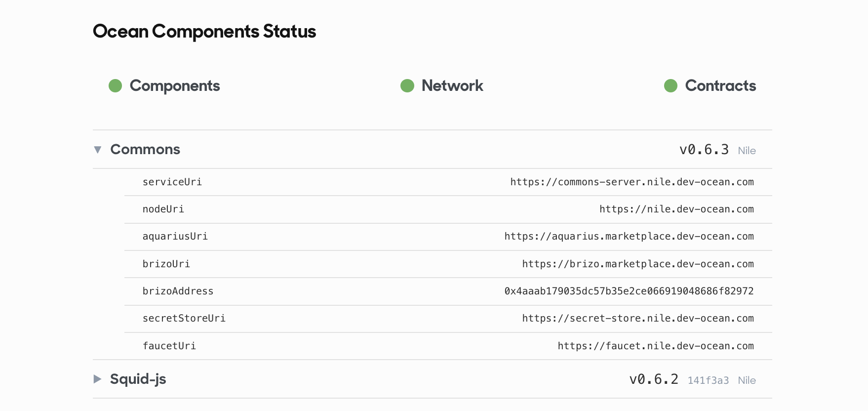
Task: Click the Nile label next to Commons version
Action: (747, 151)
